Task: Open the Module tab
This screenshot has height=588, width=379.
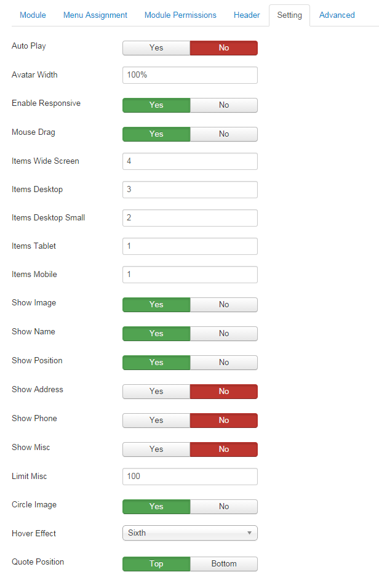Action: pos(33,15)
